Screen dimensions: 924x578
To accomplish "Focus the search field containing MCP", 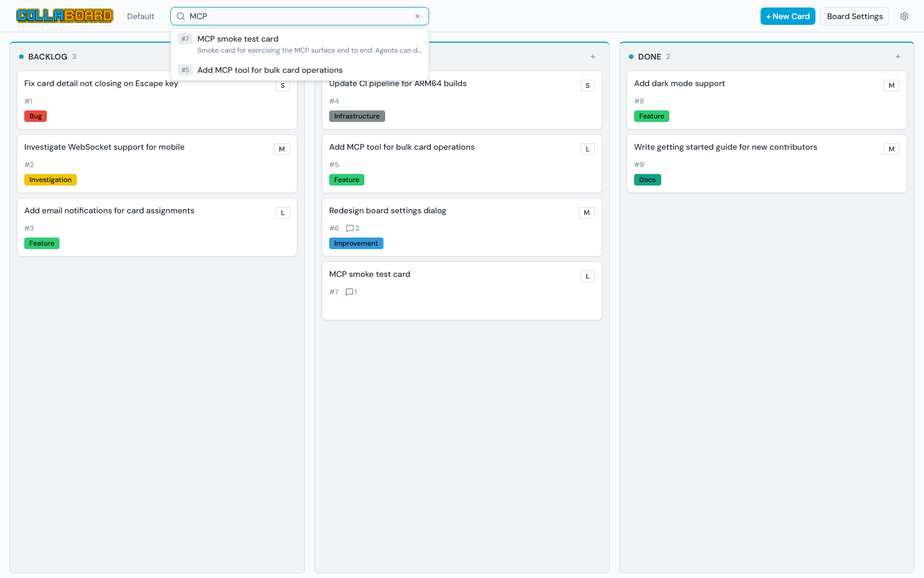I will tap(300, 16).
